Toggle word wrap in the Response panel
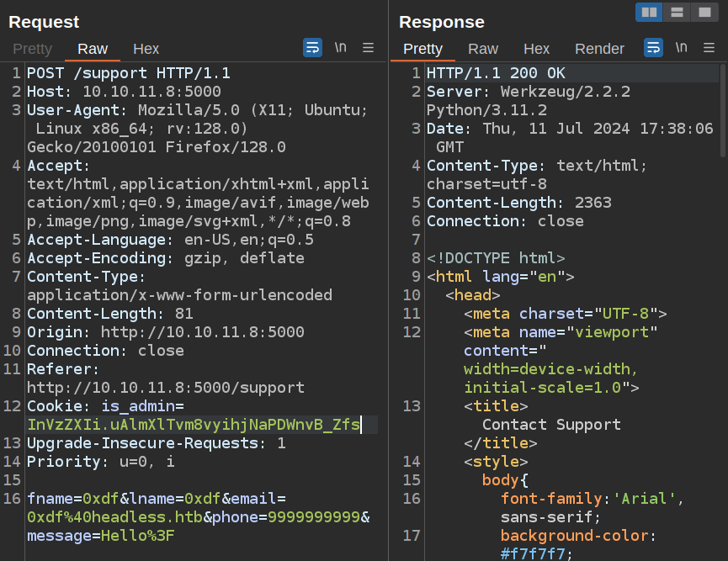728x561 pixels. 653,48
